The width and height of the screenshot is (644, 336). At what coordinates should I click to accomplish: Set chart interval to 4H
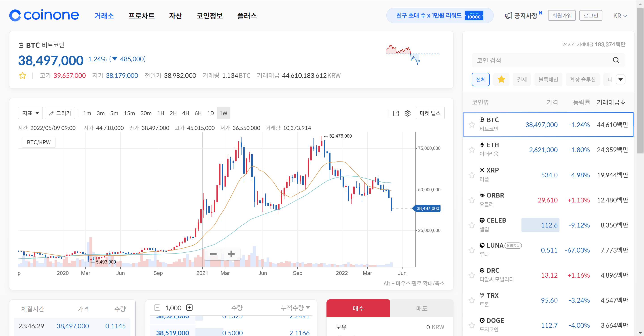click(x=185, y=113)
